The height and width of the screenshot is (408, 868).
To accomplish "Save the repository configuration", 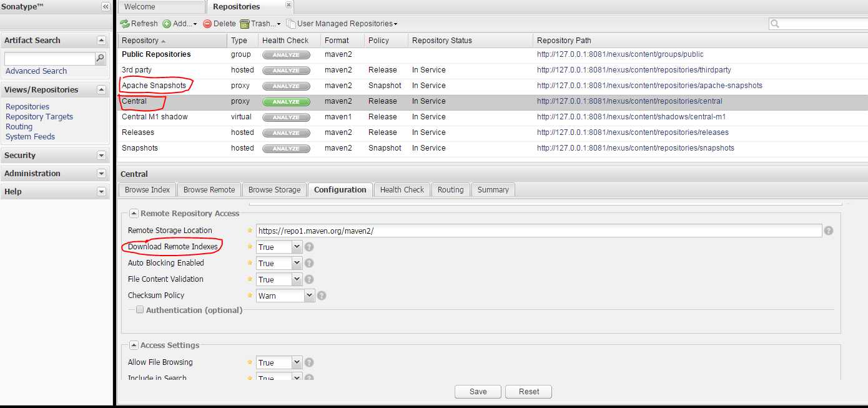I will [x=478, y=392].
